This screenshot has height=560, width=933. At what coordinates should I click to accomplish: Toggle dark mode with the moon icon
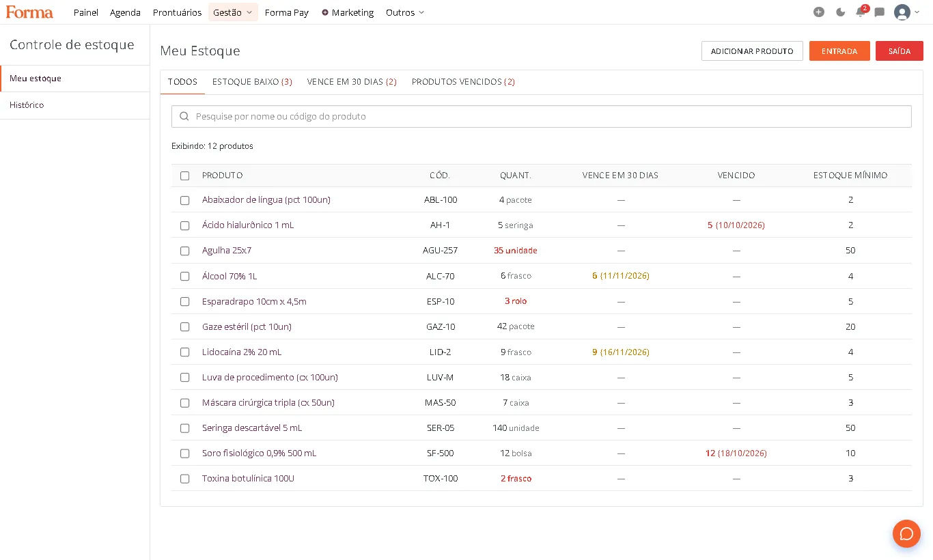click(840, 12)
